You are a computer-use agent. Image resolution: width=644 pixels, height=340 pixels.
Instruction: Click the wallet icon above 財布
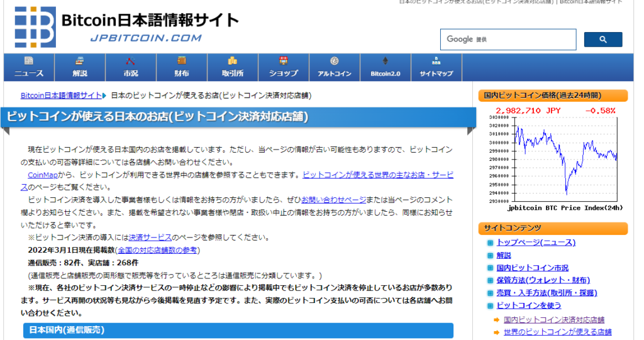[x=182, y=61]
